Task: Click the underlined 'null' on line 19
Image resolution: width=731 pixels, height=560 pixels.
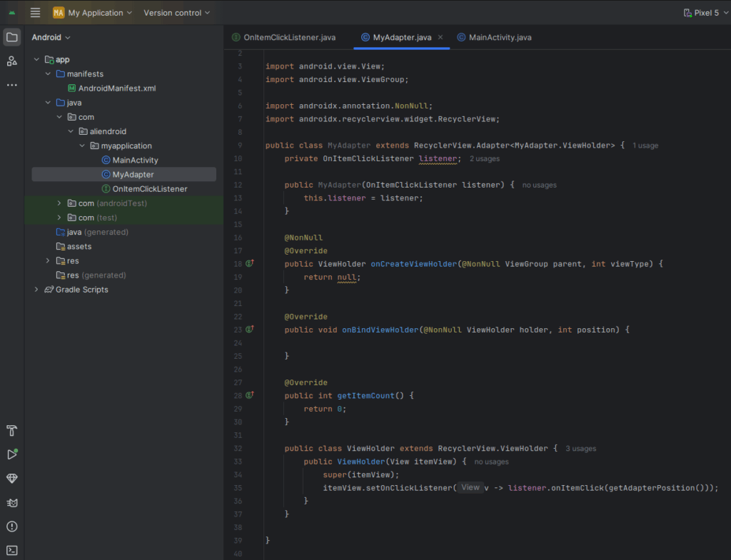Action: click(x=346, y=278)
